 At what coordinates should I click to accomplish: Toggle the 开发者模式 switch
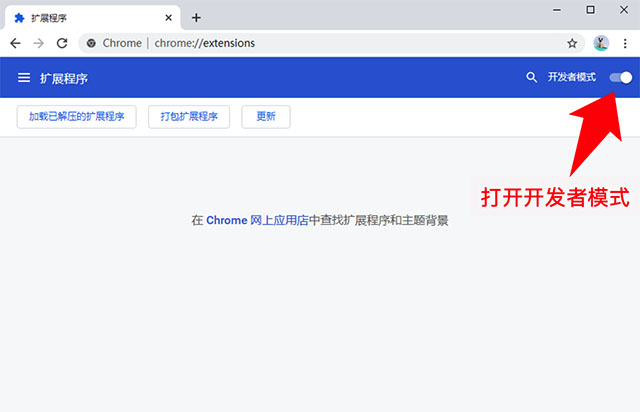coord(621,78)
